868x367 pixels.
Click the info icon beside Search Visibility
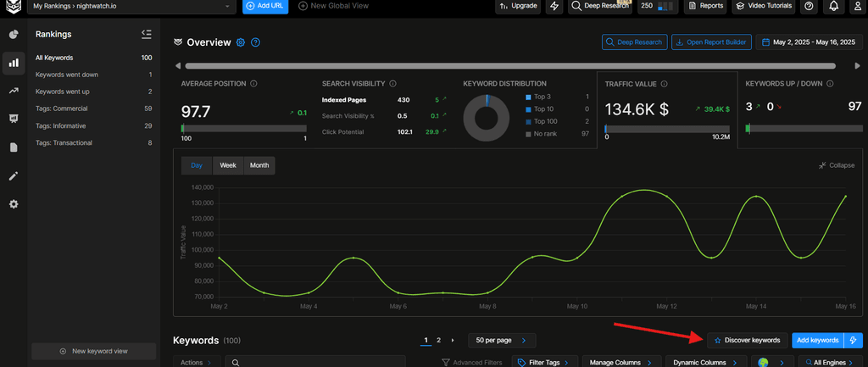pyautogui.click(x=392, y=84)
